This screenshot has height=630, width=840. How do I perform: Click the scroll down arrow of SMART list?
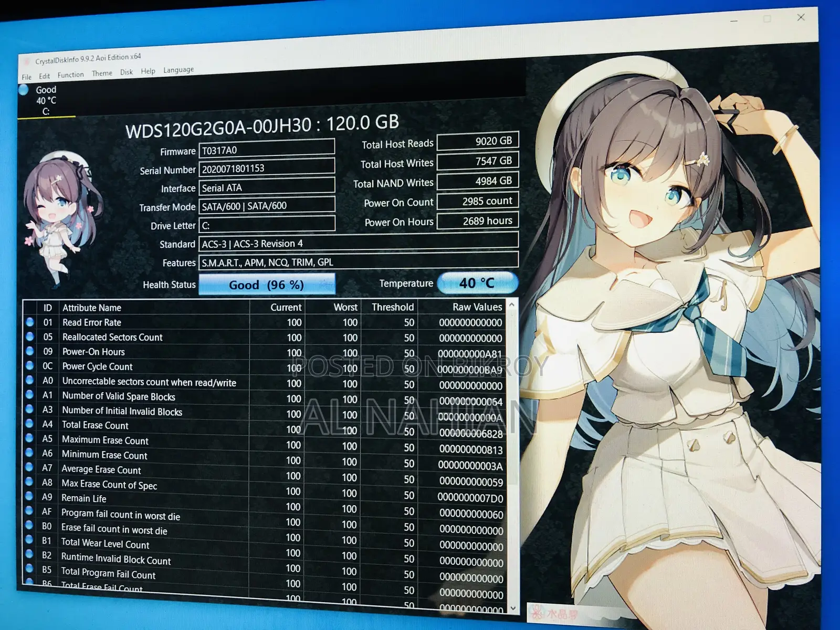tap(513, 608)
